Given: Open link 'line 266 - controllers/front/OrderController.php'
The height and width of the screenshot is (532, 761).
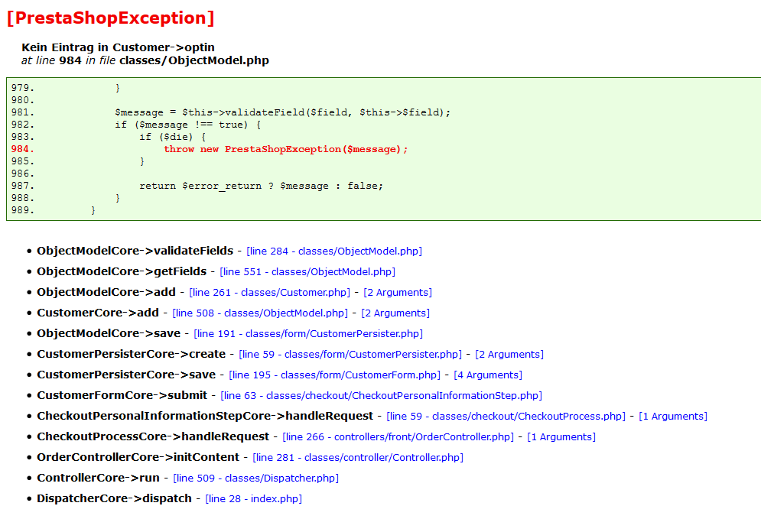Looking at the screenshot, I should 398,436.
